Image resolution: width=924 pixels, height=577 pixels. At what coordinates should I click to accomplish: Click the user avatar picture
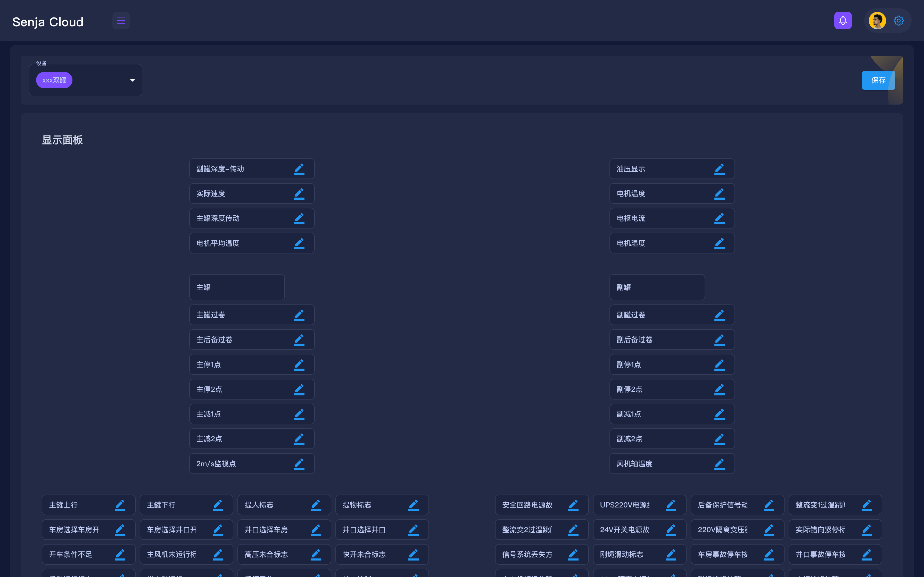tap(877, 21)
